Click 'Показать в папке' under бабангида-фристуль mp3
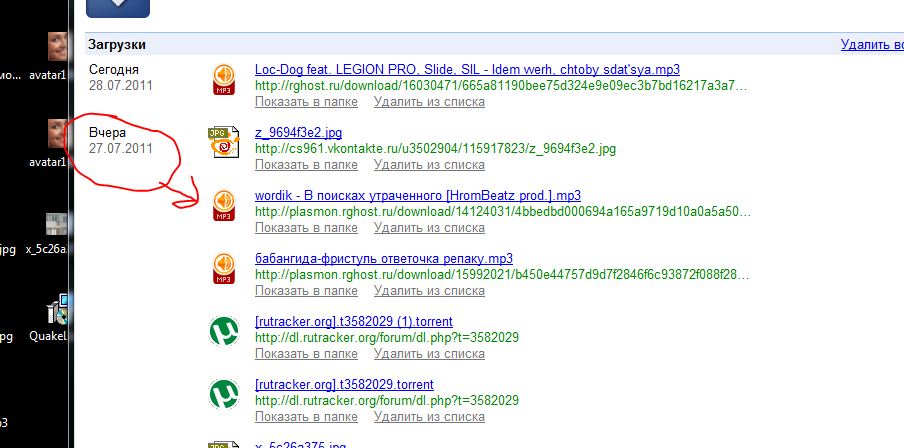The image size is (904, 448). click(306, 290)
